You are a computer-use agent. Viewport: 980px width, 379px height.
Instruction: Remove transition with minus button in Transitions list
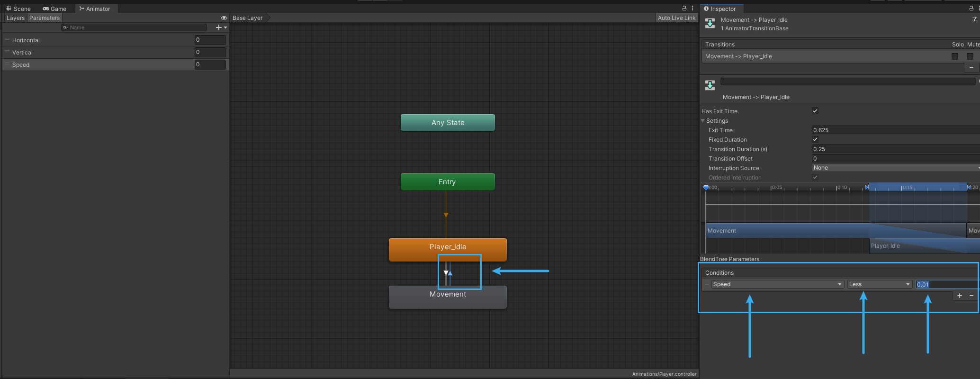pyautogui.click(x=971, y=67)
